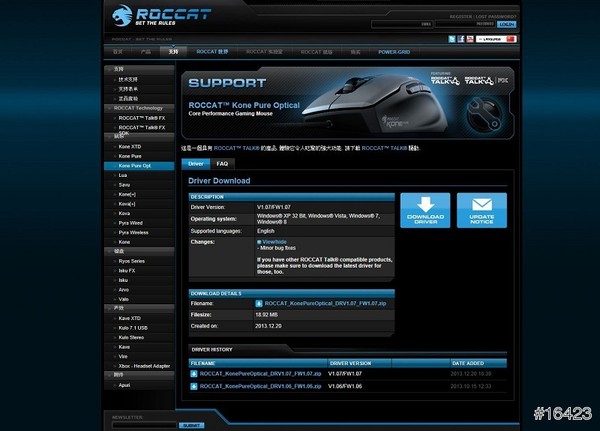Open the Twitter icon in the header

452,39
